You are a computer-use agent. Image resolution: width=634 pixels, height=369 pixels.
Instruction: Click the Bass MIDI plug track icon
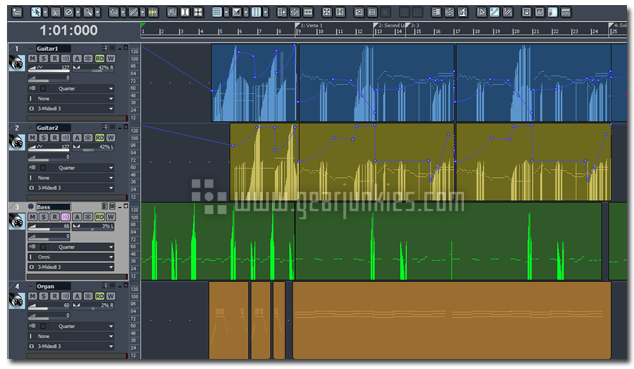coord(17,221)
